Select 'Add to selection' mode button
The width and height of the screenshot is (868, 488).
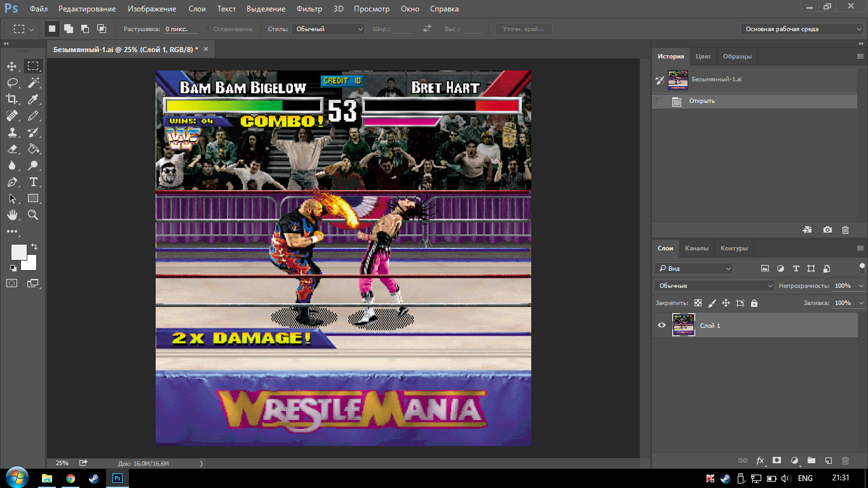point(68,29)
